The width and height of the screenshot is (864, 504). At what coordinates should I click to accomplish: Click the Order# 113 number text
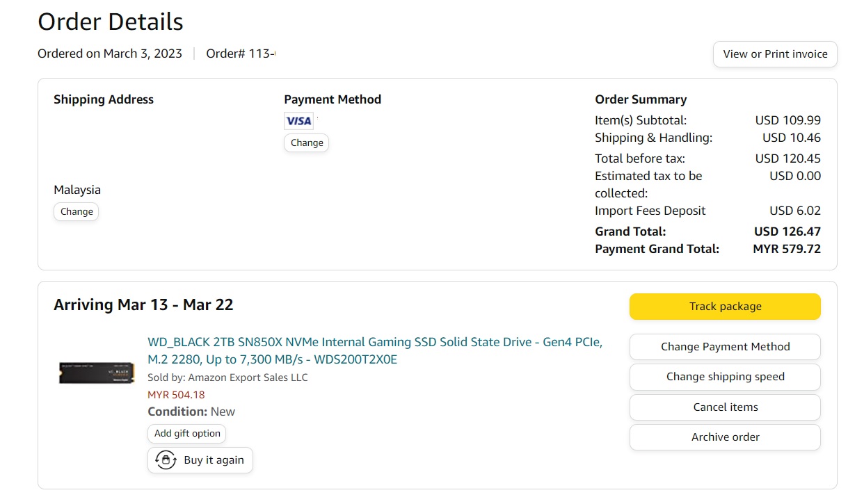point(241,54)
